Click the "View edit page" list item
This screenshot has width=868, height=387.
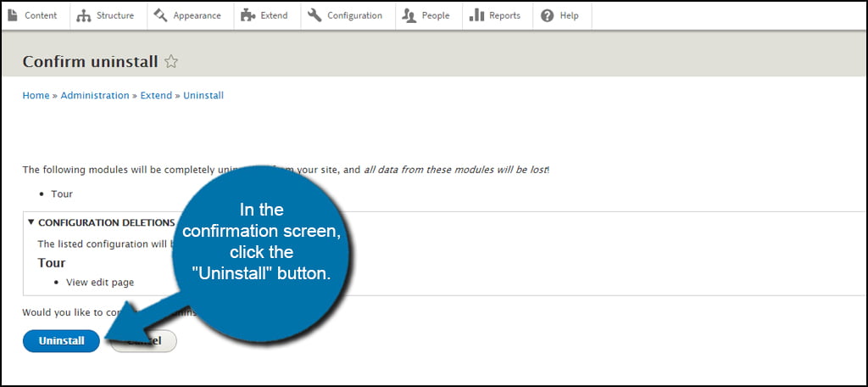point(100,283)
